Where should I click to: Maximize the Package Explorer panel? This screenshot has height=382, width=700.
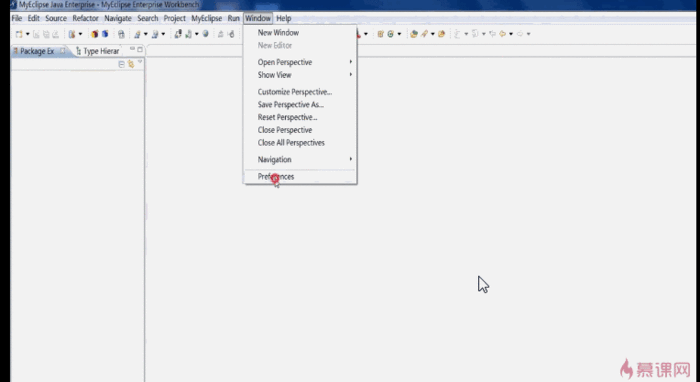[140, 50]
